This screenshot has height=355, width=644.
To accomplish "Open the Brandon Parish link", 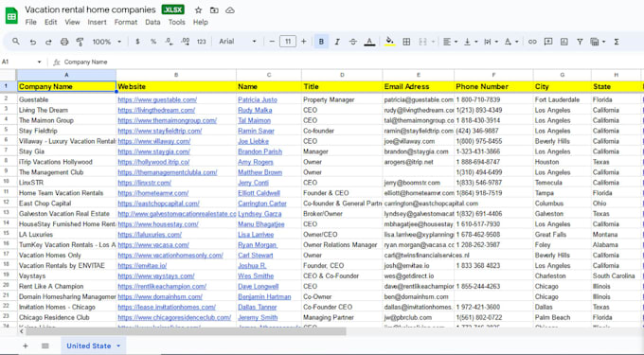I will [260, 151].
